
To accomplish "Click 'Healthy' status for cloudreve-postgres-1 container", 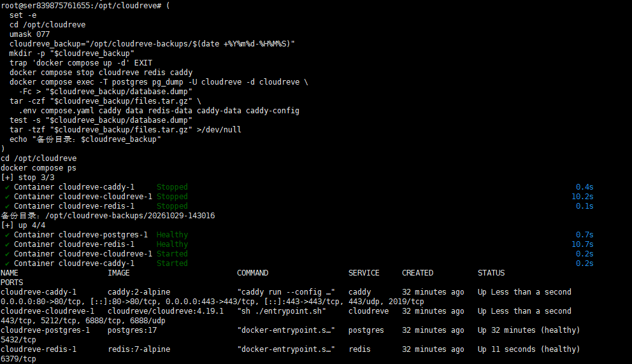I will point(172,235).
